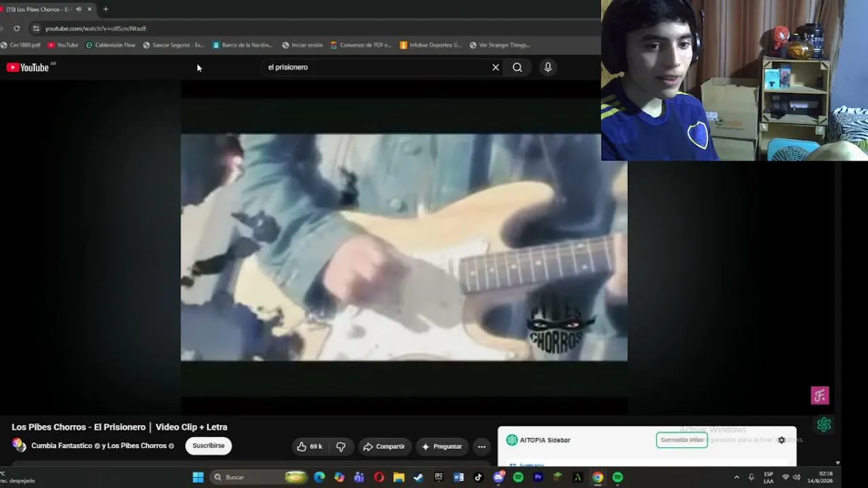Viewport: 868px width, 488px height.
Task: Show hidden system tray icons chevron
Action: click(x=736, y=477)
